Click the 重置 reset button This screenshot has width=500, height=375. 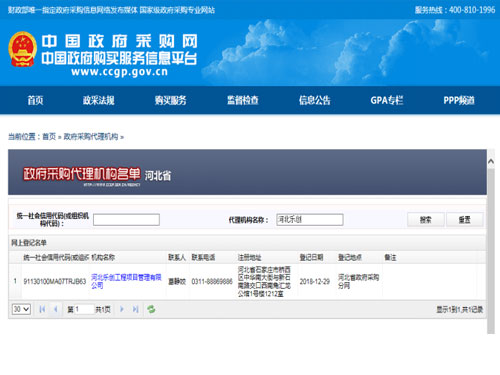click(x=465, y=220)
